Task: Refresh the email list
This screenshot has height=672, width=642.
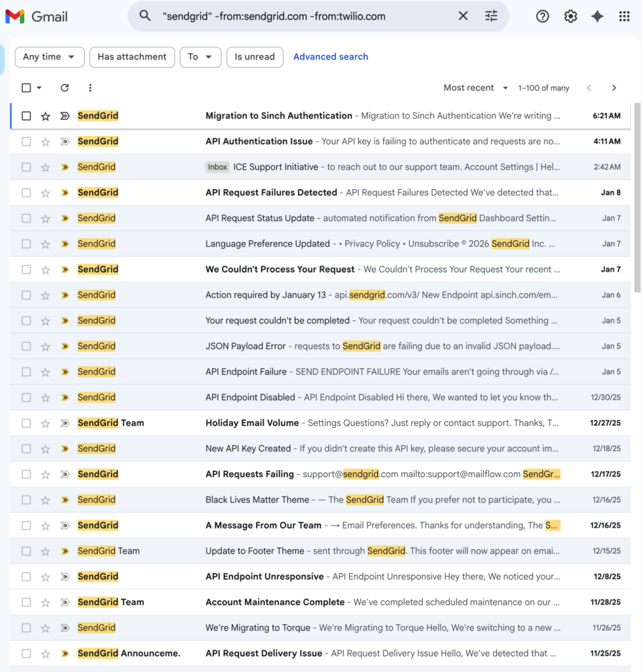Action: (64, 88)
